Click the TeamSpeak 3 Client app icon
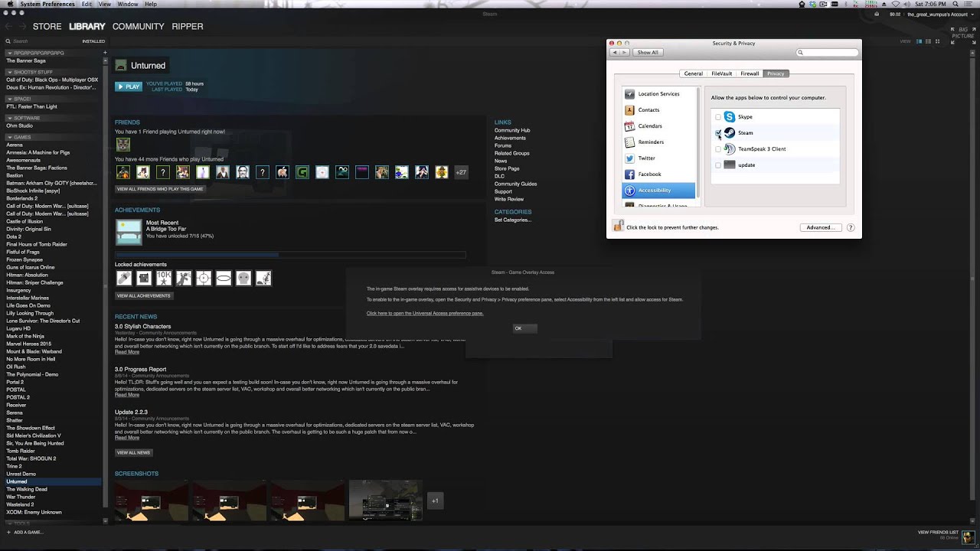 coord(729,149)
